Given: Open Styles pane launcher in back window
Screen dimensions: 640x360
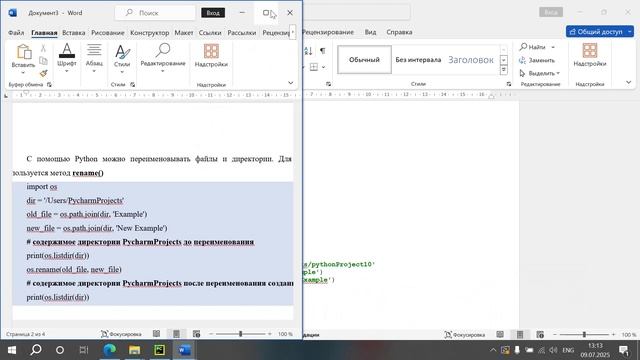Looking at the screenshot, I should [x=509, y=84].
